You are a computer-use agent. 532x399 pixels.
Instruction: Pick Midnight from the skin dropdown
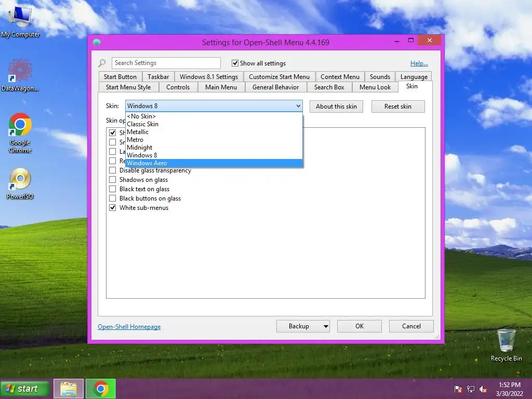[214, 148]
